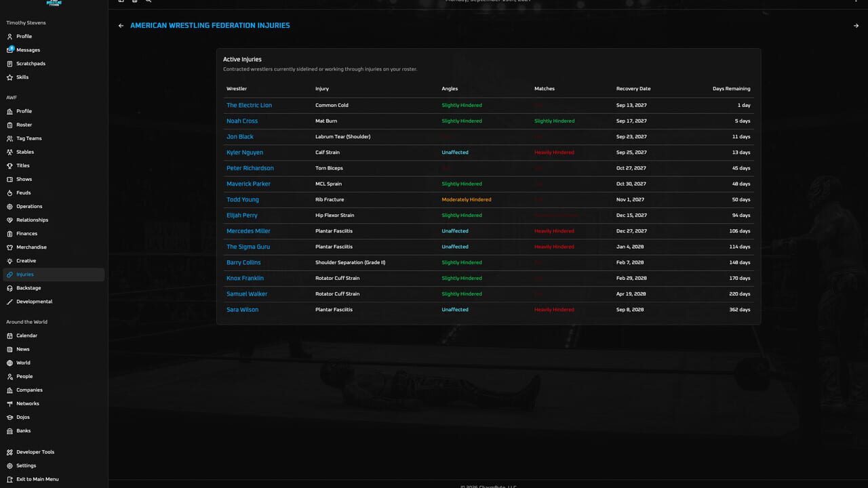The image size is (868, 488).
Task: Open the Banks icon
Action: [x=9, y=430]
